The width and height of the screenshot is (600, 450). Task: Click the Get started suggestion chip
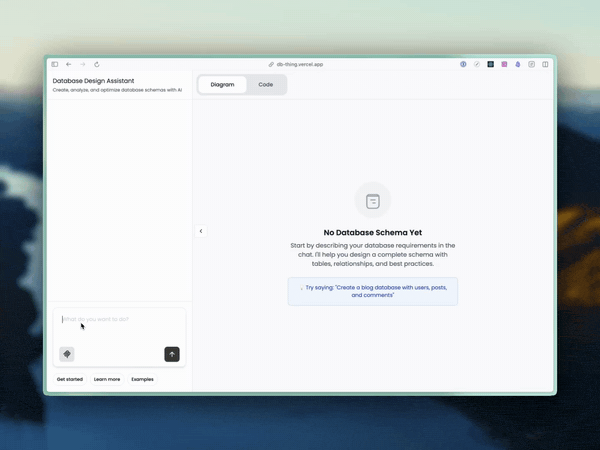[70, 379]
